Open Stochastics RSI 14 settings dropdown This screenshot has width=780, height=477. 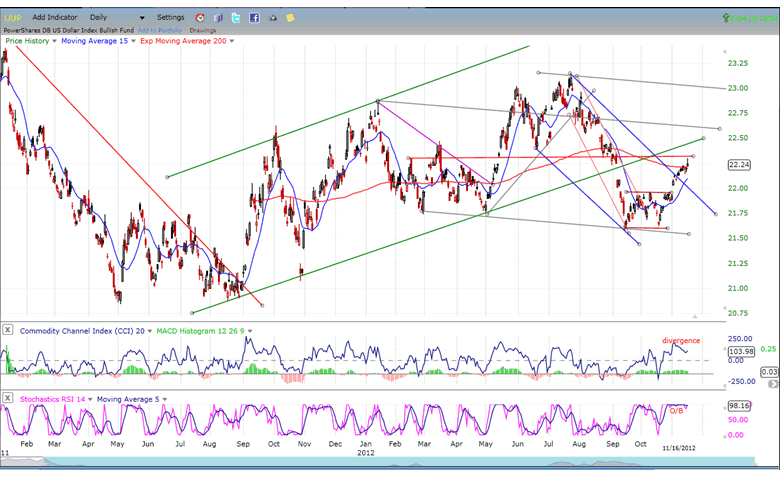coord(89,398)
